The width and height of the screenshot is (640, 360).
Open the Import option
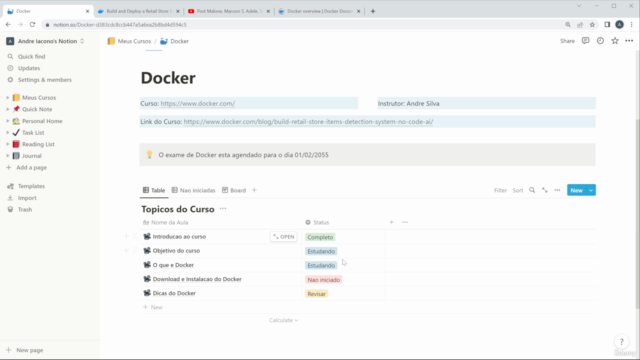pyautogui.click(x=27, y=198)
